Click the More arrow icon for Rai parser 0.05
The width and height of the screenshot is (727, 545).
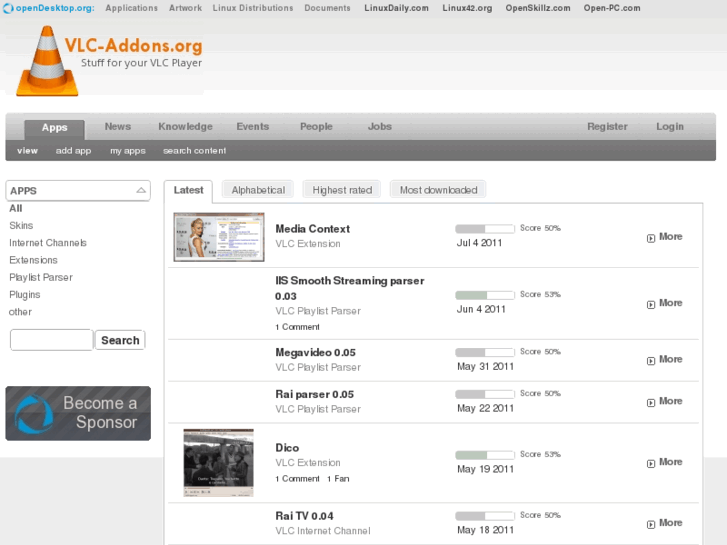pos(651,402)
